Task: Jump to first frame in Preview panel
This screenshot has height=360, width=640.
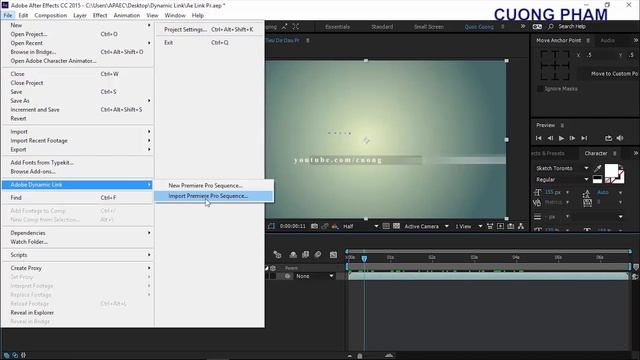Action: pos(538,138)
